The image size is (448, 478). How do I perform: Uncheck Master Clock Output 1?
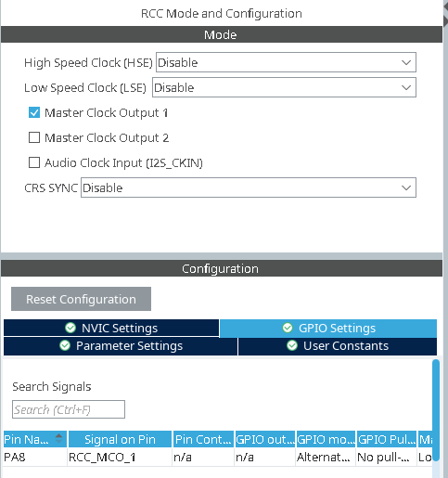[34, 112]
